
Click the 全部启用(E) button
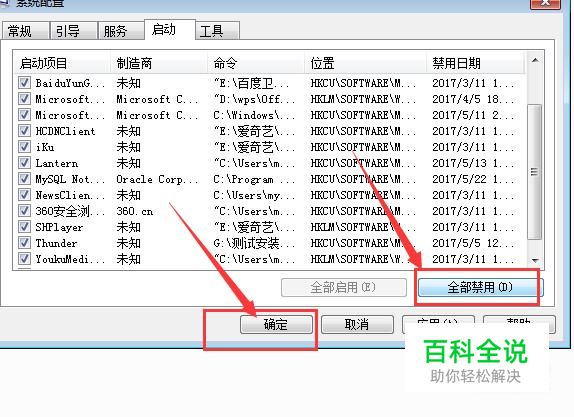344,287
